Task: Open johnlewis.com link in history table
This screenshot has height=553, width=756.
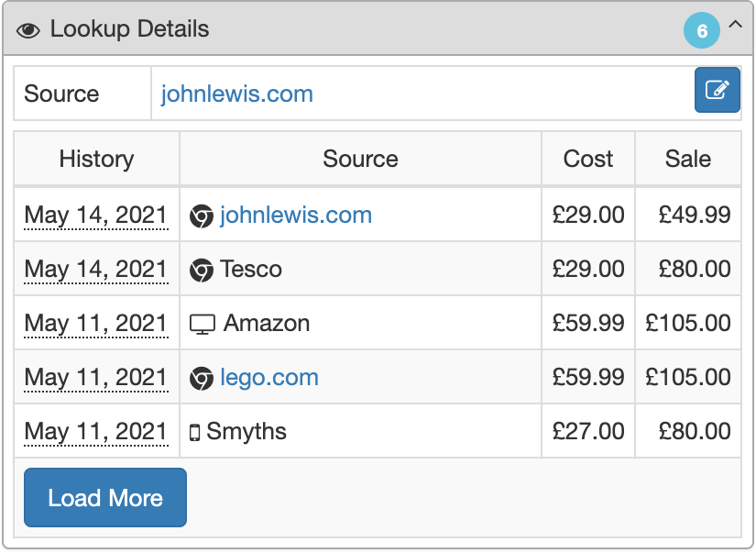Action: (296, 216)
